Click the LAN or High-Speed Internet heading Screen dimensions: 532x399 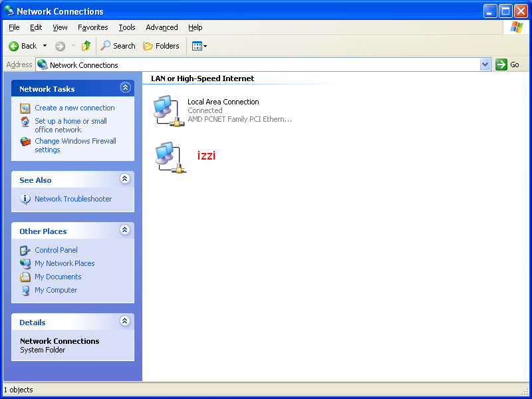pos(203,78)
